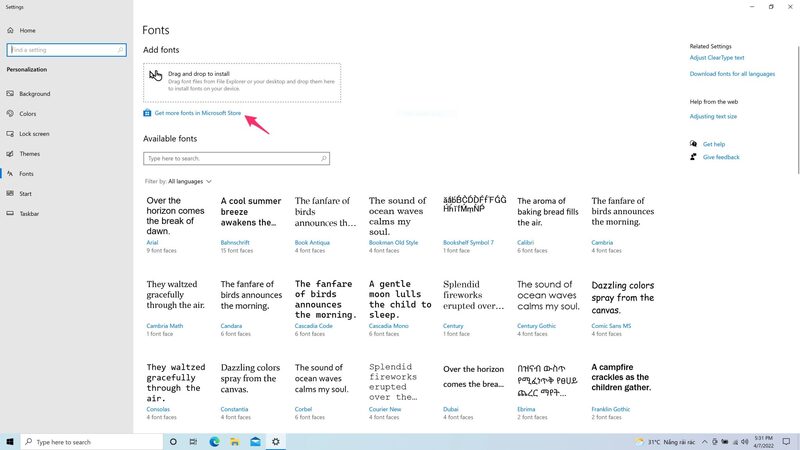Open the Ebrima font preview
800x450 pixels.
547,391
